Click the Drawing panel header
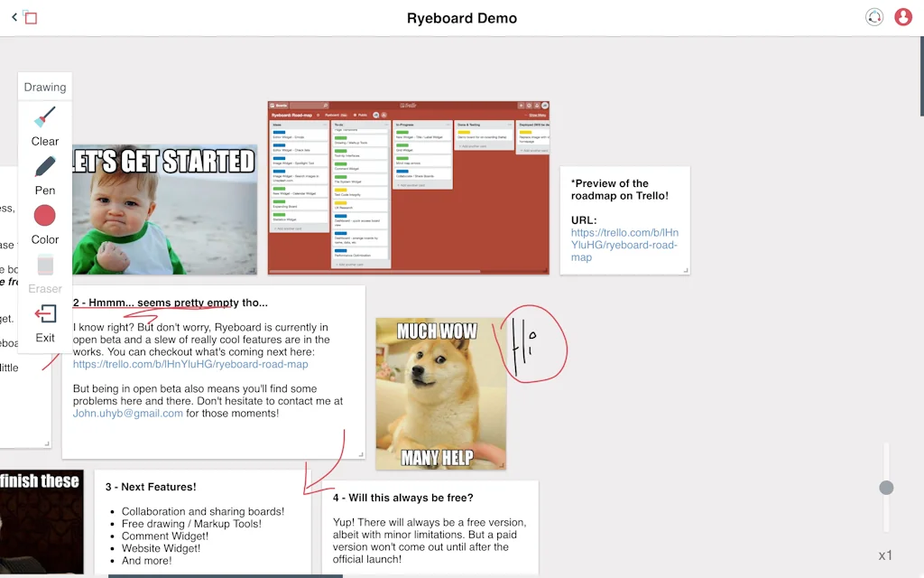The width and height of the screenshot is (924, 578). (x=44, y=87)
